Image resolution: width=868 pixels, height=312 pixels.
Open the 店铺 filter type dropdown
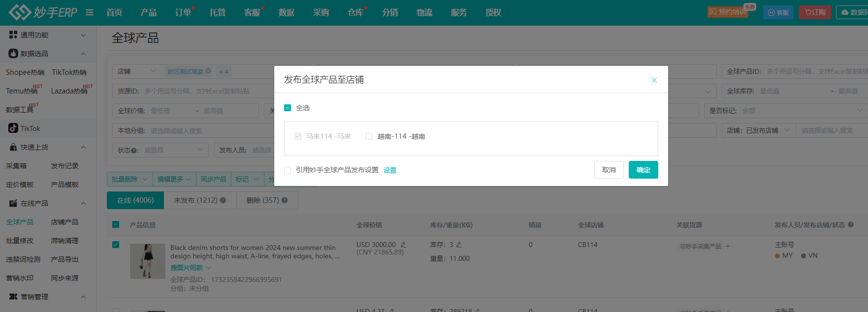pos(137,71)
